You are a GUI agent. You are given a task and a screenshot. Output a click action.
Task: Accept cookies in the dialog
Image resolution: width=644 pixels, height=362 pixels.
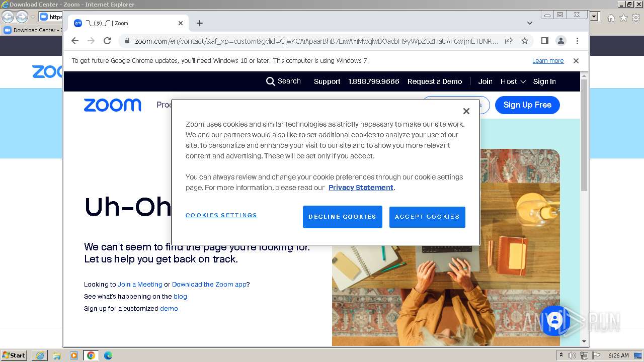click(427, 217)
